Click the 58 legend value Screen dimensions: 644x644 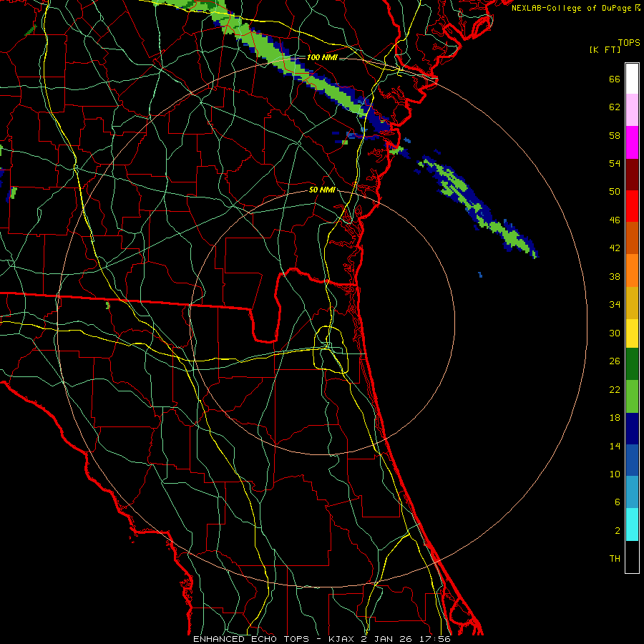pos(615,135)
